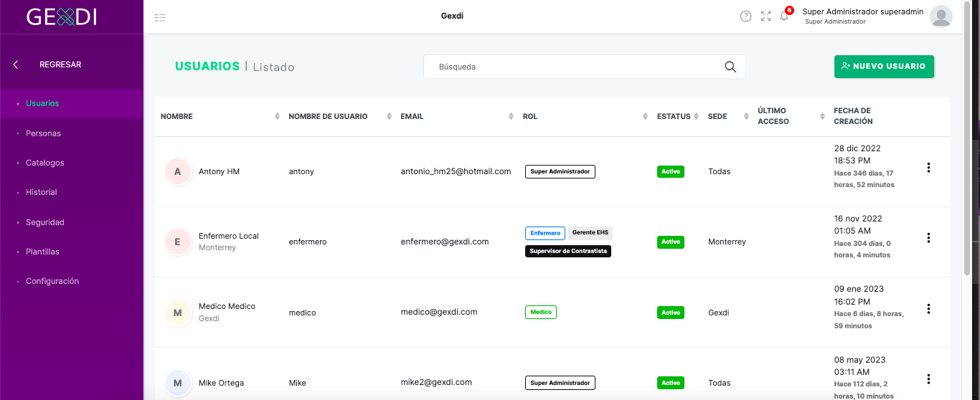
Task: Click the REGRESAR link
Action: pos(60,65)
